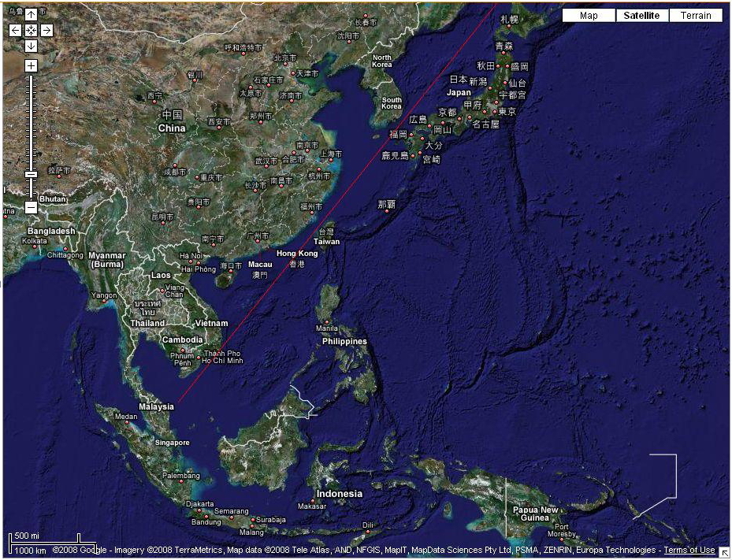Click the zoom slider handle

pos(31,175)
